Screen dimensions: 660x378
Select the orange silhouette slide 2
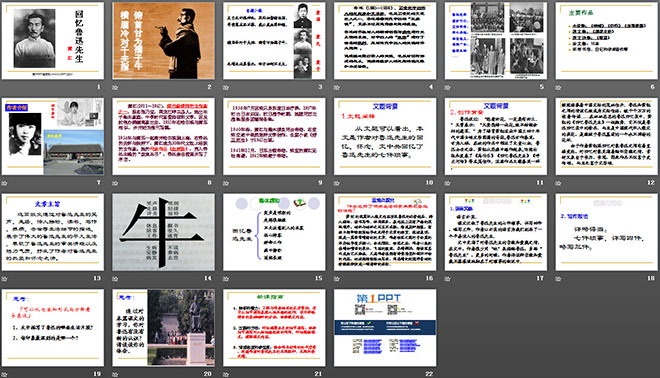(x=163, y=41)
